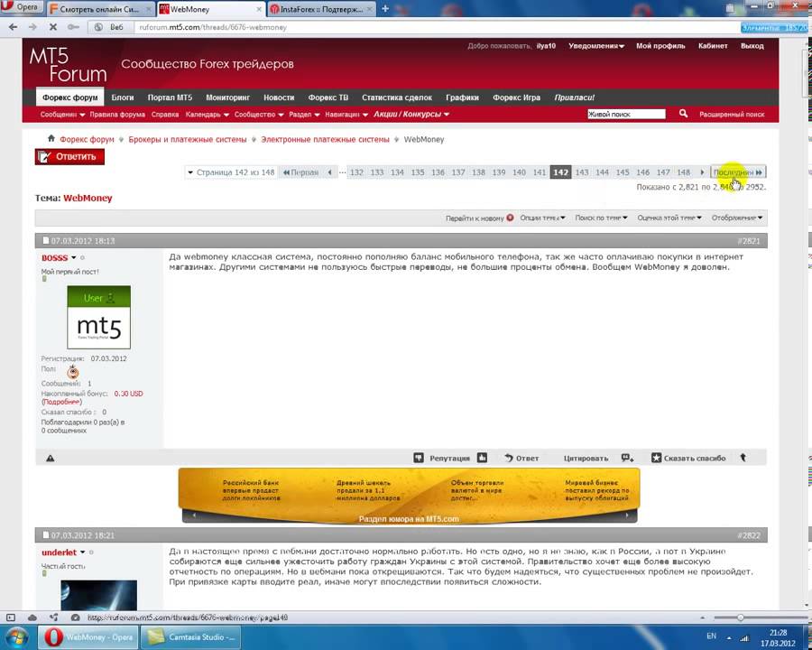Open the Навигация dropdown
812x650 pixels.
pyautogui.click(x=346, y=114)
